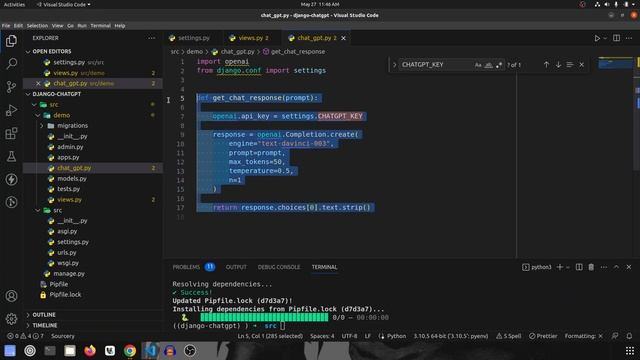Toggle Match Case in find widget

[478, 65]
